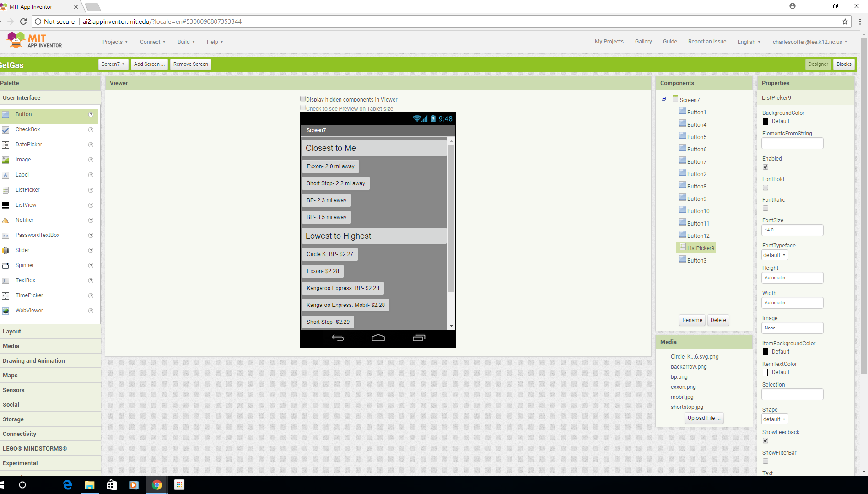This screenshot has height=494, width=868.
Task: Open Microsoft Store from the taskbar
Action: (x=112, y=485)
